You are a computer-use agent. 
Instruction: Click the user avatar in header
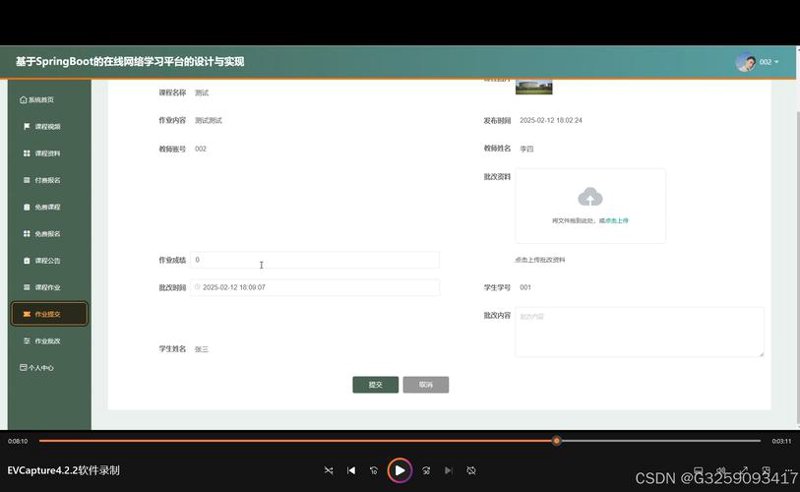[745, 62]
